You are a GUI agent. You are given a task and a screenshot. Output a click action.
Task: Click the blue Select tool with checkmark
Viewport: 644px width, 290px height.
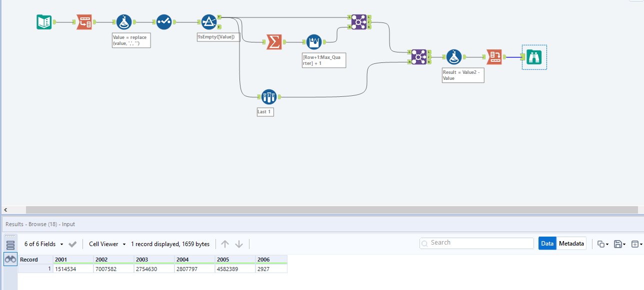pos(164,21)
